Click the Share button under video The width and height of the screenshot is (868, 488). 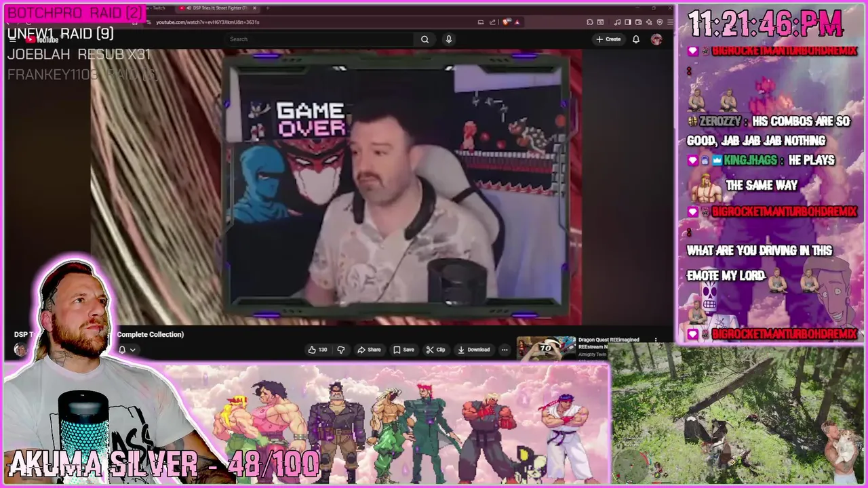(x=369, y=350)
